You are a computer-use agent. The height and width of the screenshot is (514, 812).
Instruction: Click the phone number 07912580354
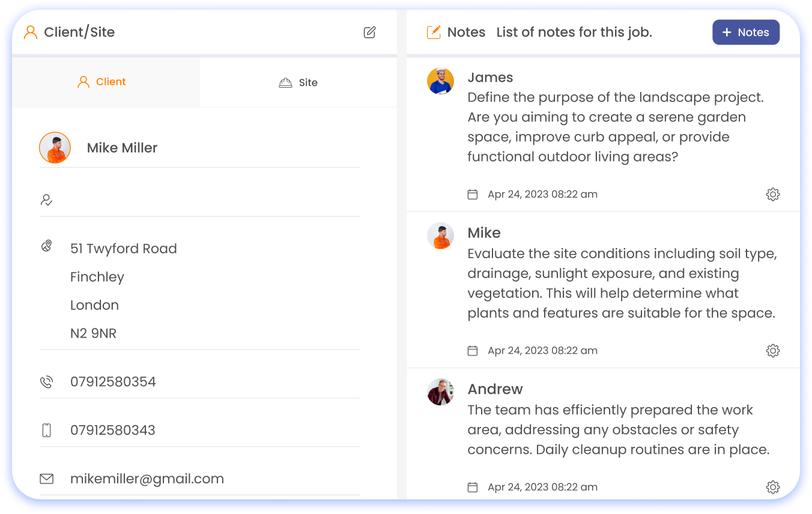pyautogui.click(x=113, y=382)
